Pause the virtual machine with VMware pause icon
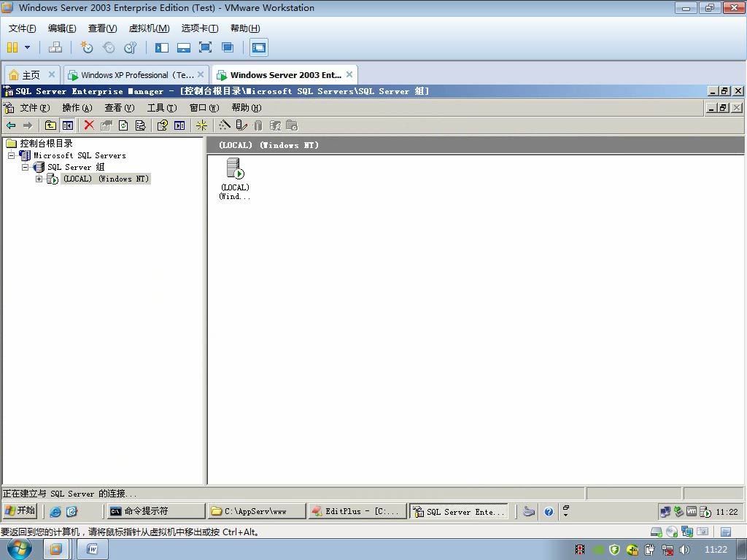 12,47
